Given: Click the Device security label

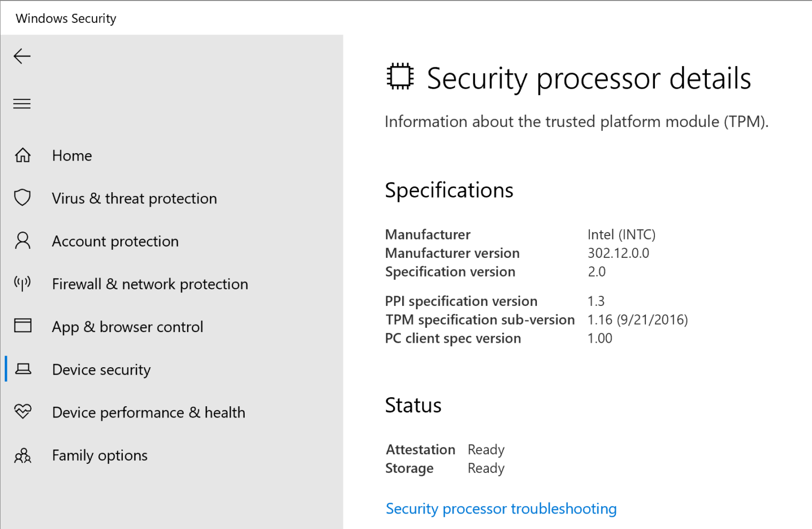Looking at the screenshot, I should [x=101, y=370].
